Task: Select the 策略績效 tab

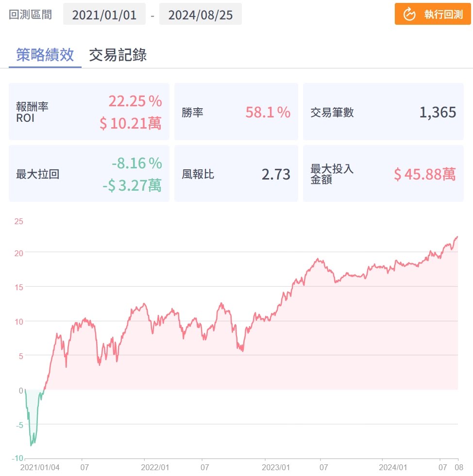Action: tap(45, 55)
